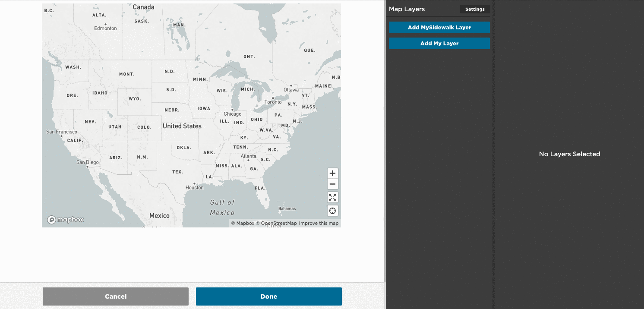
Task: Click the Map Layers panel heading
Action: click(x=407, y=9)
